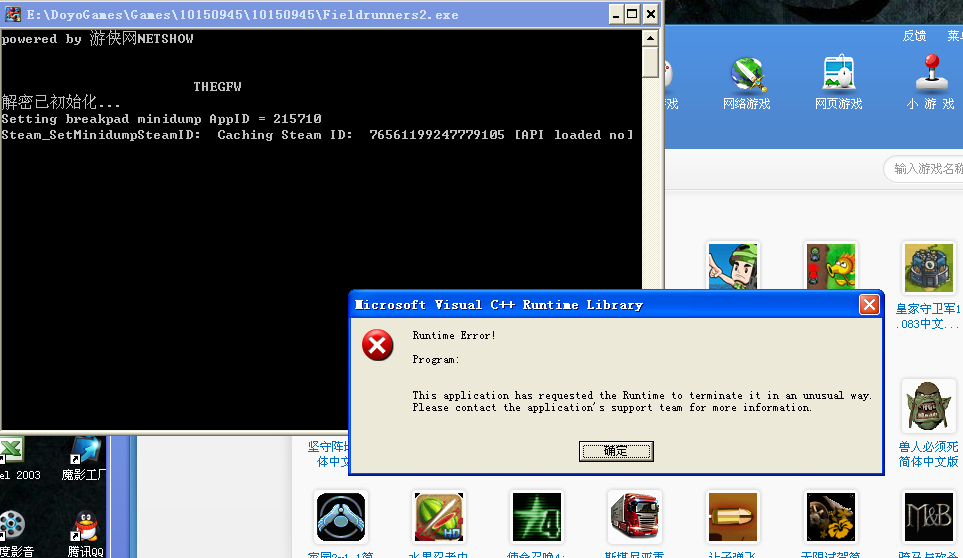Open the wheel and yellow flower game icon
Image resolution: width=963 pixels, height=558 pixels.
831,516
